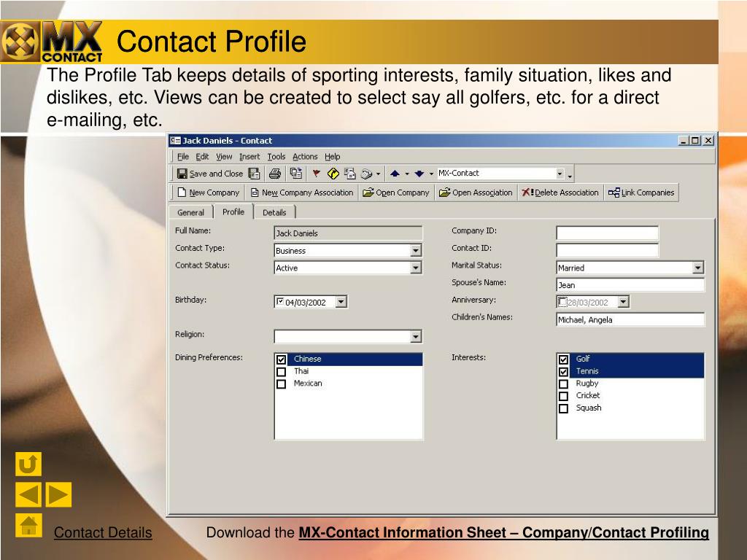Image resolution: width=747 pixels, height=560 pixels.
Task: Click Open Association toolbar button
Action: 476,192
